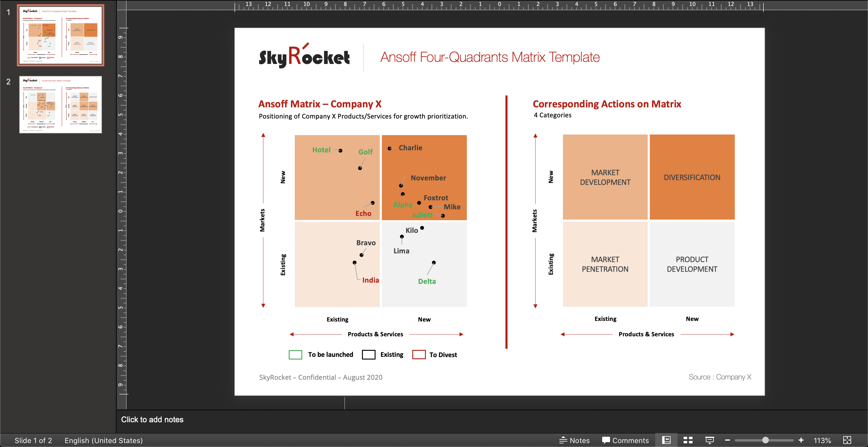Select Positioning of Company X subtitle text

coord(363,116)
